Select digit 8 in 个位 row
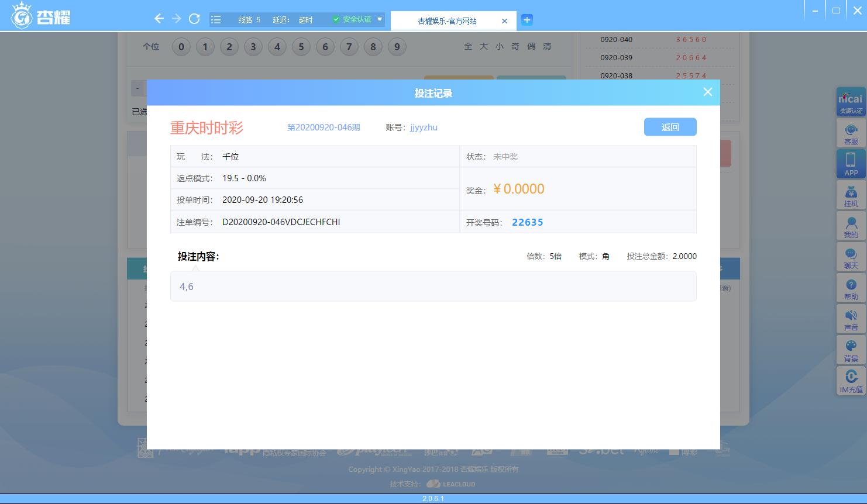867x504 pixels. pyautogui.click(x=373, y=47)
